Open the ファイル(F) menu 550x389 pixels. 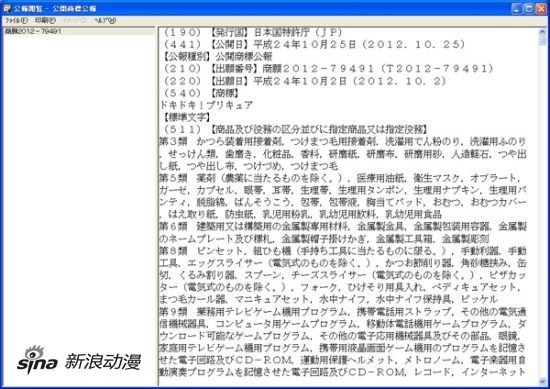point(16,20)
